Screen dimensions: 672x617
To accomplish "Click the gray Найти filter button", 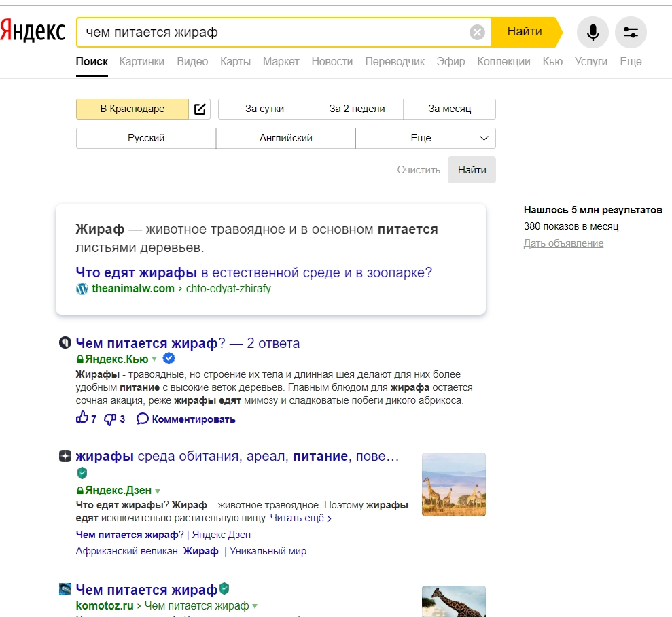I will 472,170.
